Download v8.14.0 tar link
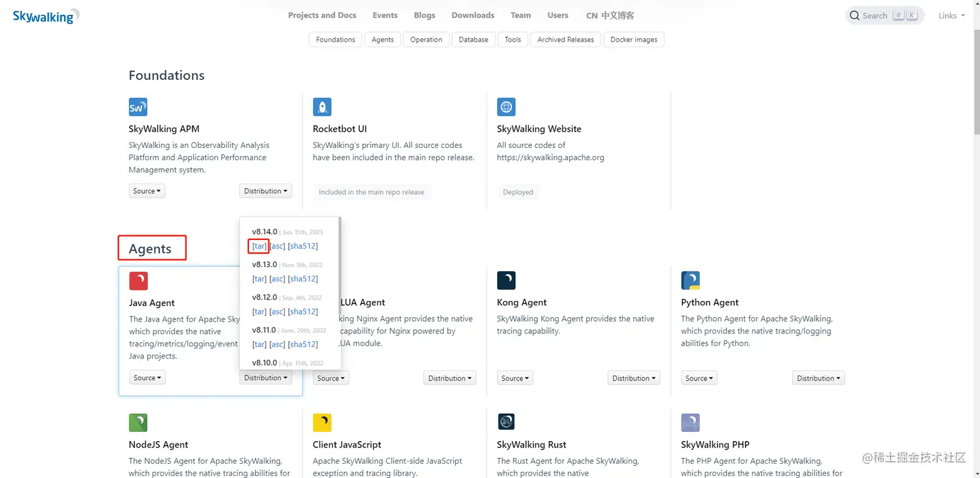This screenshot has width=980, height=478. point(259,246)
